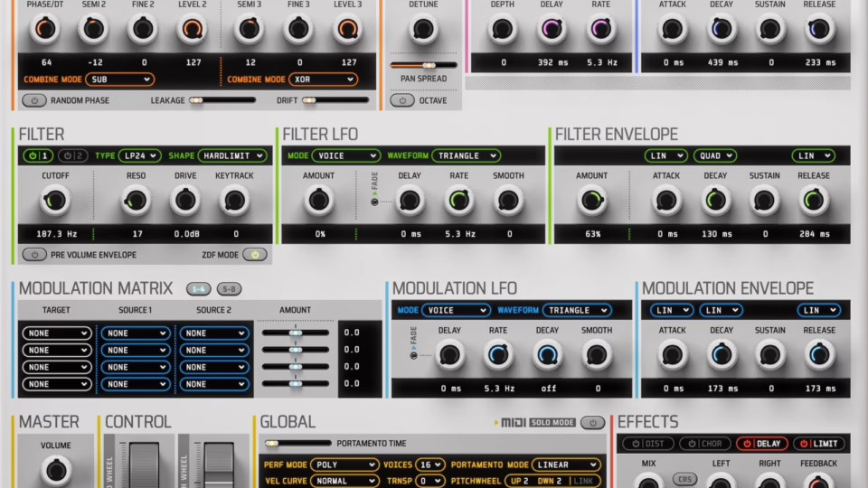Click the DETUNE knob
This screenshot has width=868, height=488.
423,29
